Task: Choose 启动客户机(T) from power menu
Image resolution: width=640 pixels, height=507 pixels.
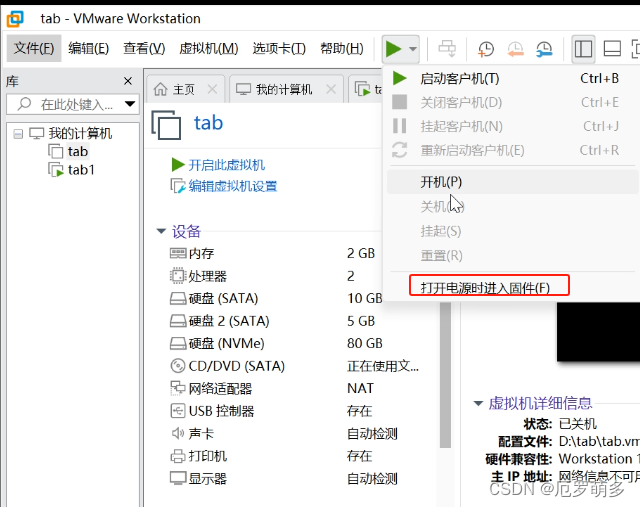Action: [512, 78]
